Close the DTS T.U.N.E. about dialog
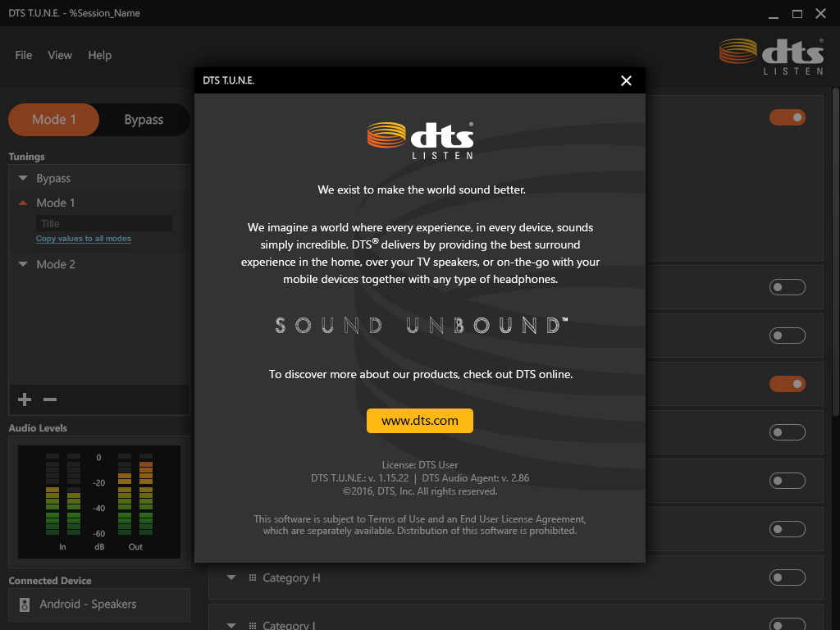The image size is (840, 630). [626, 80]
